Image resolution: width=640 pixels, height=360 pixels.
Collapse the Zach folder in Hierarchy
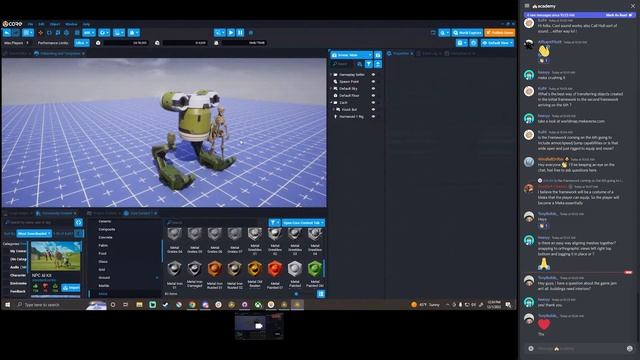click(x=331, y=102)
